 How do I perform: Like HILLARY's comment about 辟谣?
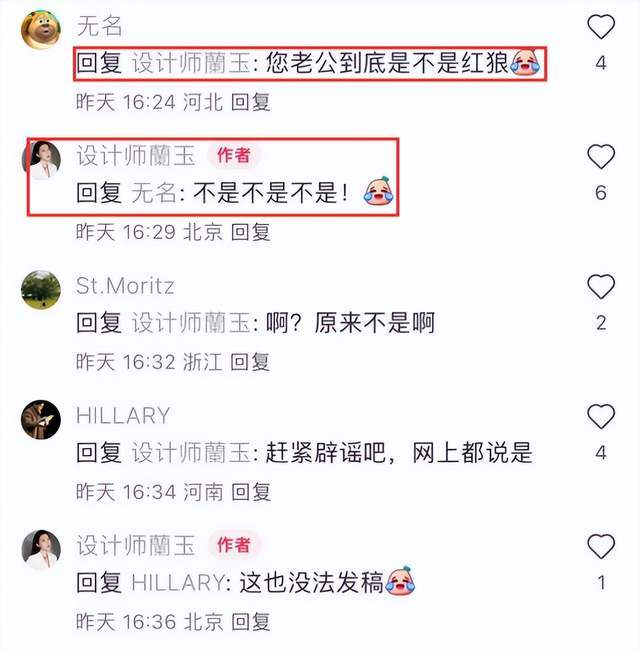point(601,416)
